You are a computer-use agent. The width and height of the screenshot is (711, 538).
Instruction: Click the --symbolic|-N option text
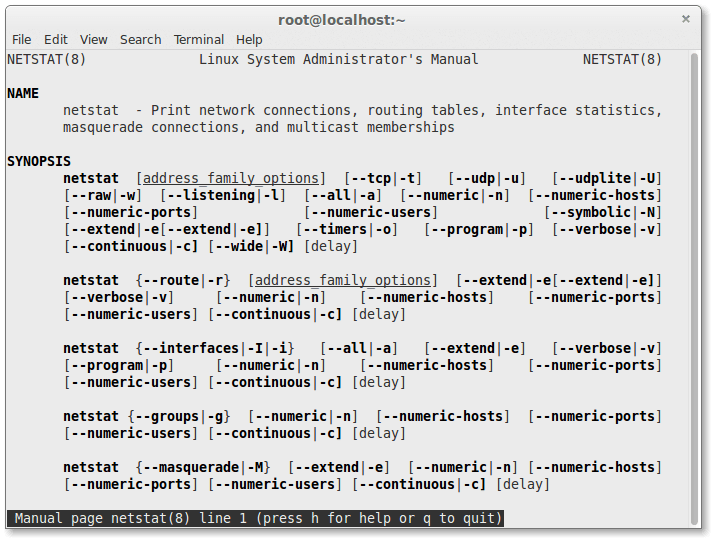(x=603, y=212)
